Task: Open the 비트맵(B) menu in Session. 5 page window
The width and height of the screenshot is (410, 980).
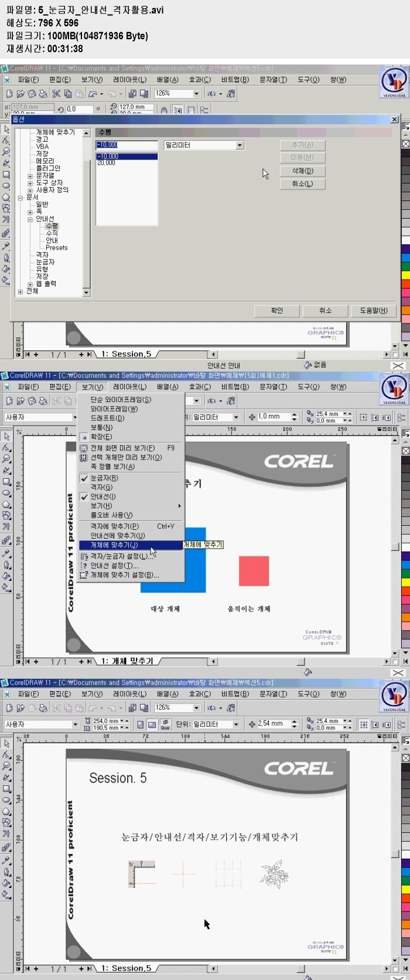Action: click(235, 694)
